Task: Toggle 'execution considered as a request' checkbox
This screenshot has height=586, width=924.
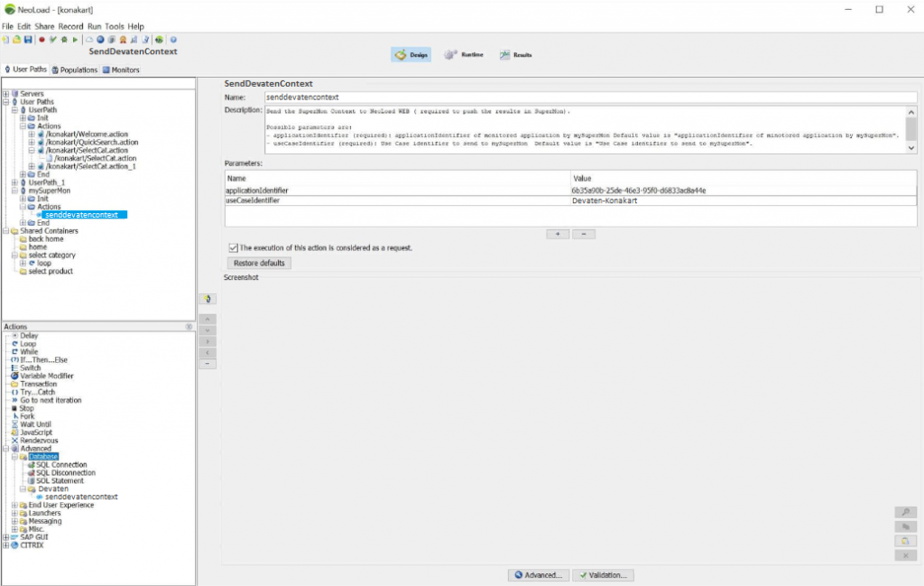Action: pyautogui.click(x=234, y=248)
